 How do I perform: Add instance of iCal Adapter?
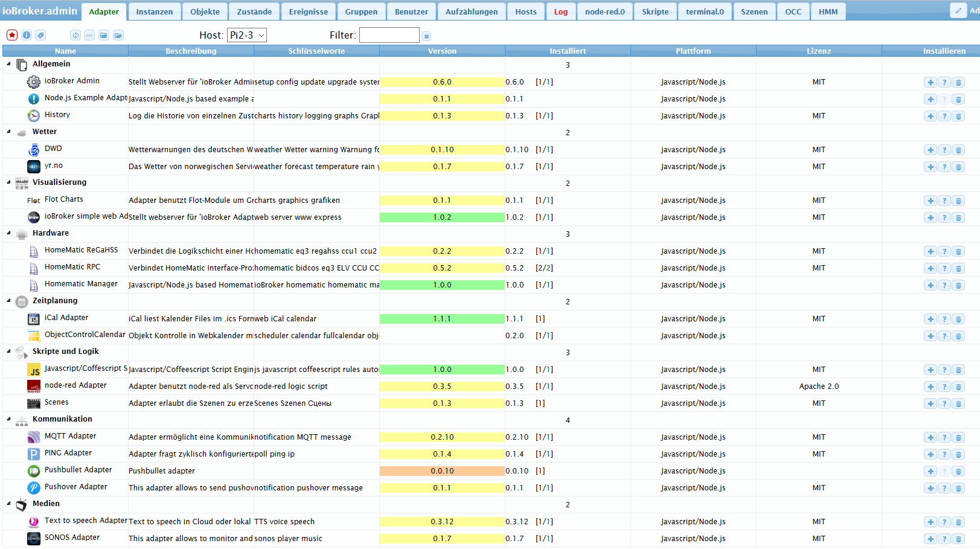pos(930,319)
